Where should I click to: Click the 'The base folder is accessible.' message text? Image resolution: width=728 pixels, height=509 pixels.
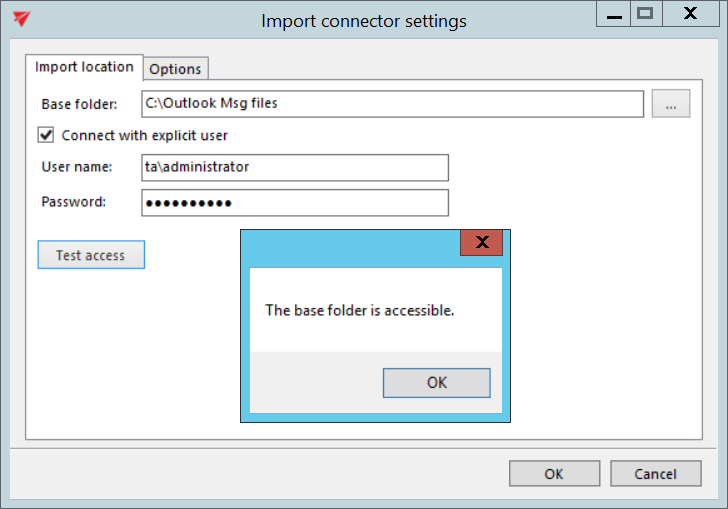(360, 310)
